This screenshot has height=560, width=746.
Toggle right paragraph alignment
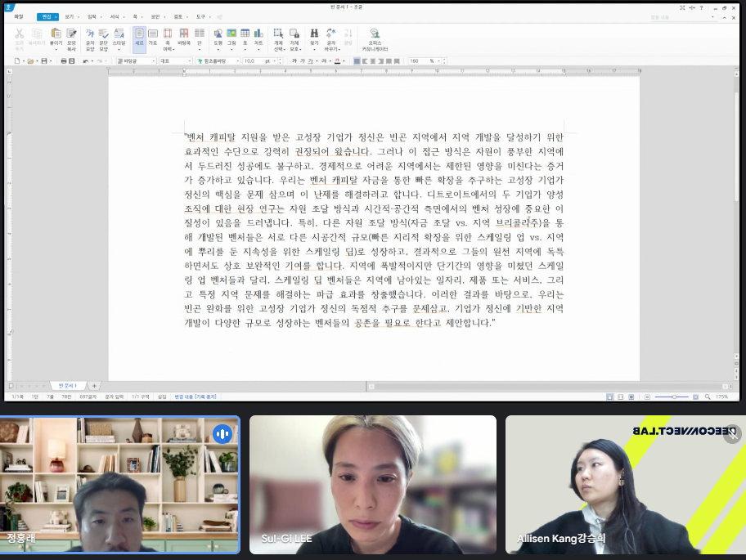pos(381,60)
